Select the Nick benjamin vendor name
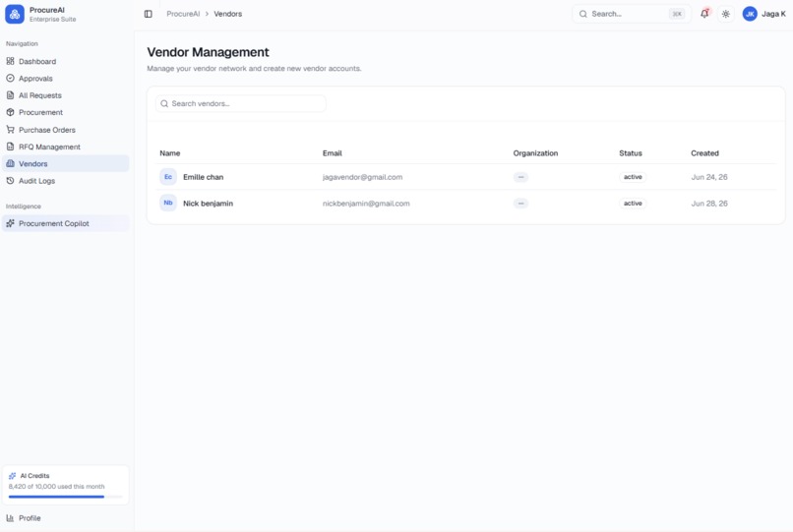Screen dimensions: 793x532 (x=208, y=204)
